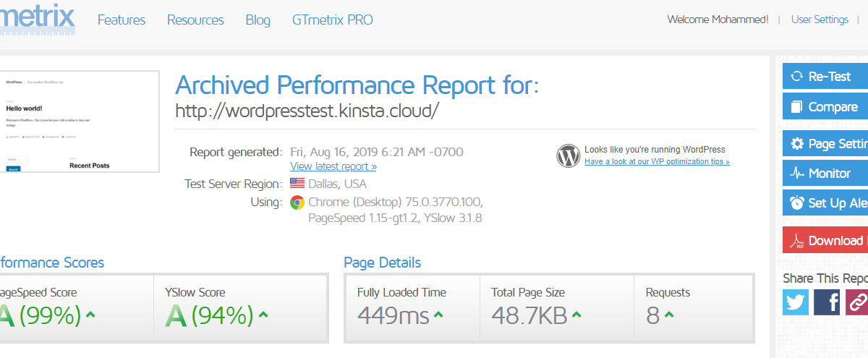Copy the report link icon
Image resolution: width=868 pixels, height=358 pixels.
tap(857, 302)
